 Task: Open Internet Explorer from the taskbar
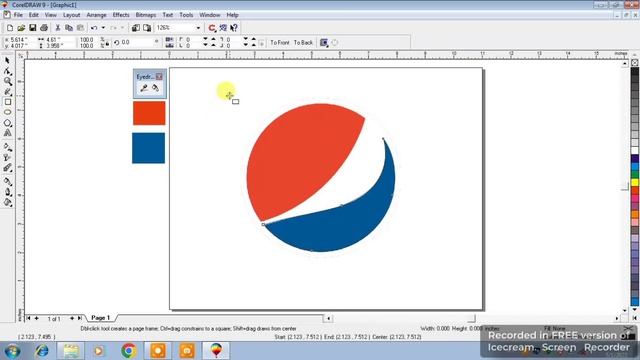[x=41, y=351]
